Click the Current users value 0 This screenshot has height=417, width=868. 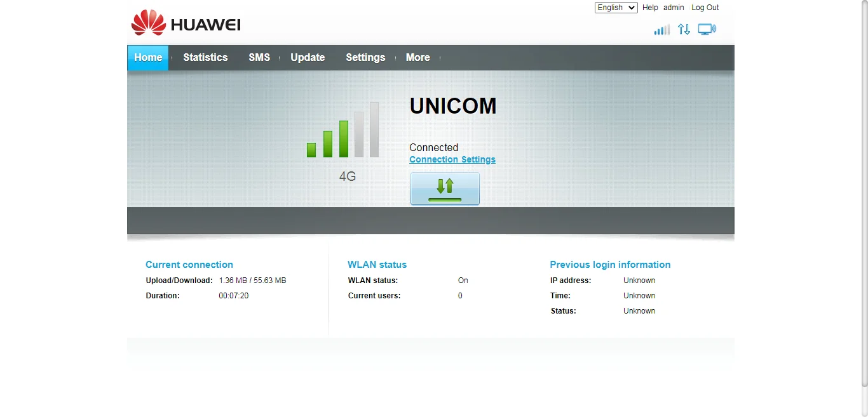461,296
